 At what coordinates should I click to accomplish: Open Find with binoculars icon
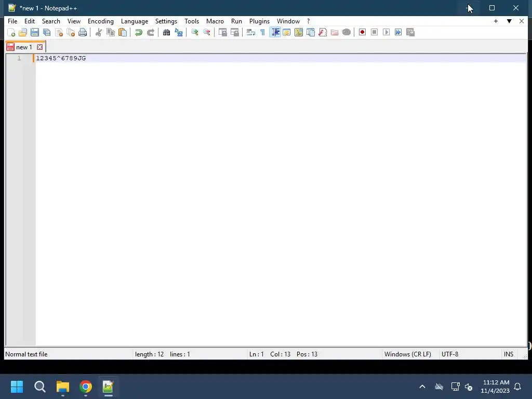166,32
